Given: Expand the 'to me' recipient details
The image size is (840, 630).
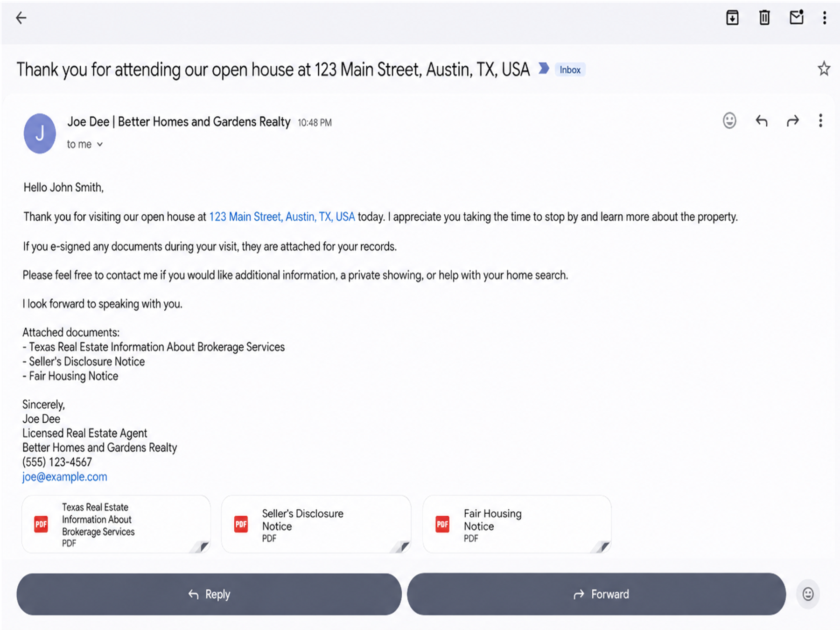Looking at the screenshot, I should pos(84,144).
